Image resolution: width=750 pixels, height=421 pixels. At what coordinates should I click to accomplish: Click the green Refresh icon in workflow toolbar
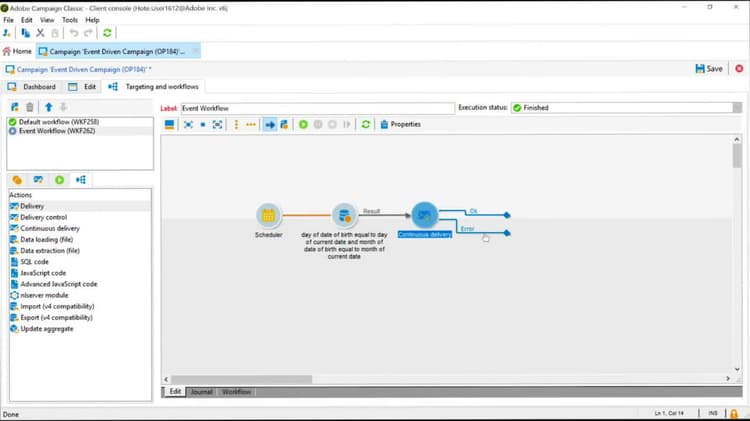[365, 124]
